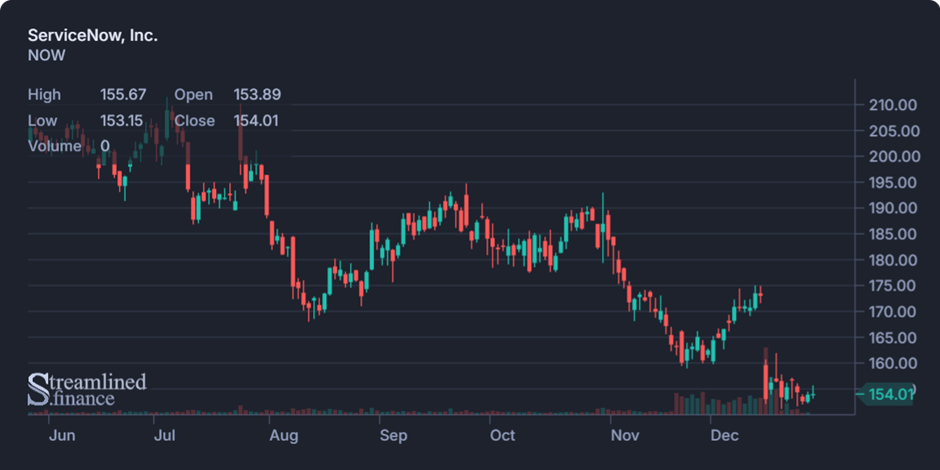Viewport: 940px width, 470px height.
Task: Click the Volume label
Action: (x=55, y=146)
